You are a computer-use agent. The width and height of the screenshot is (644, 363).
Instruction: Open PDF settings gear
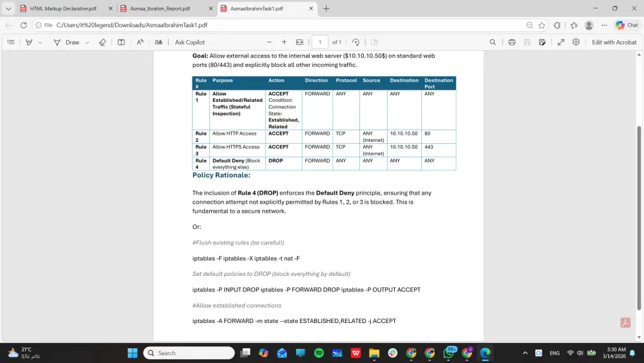click(x=576, y=42)
